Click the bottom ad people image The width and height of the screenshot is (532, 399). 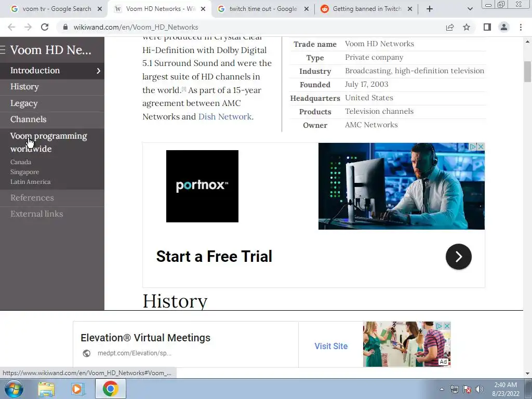[x=407, y=344]
